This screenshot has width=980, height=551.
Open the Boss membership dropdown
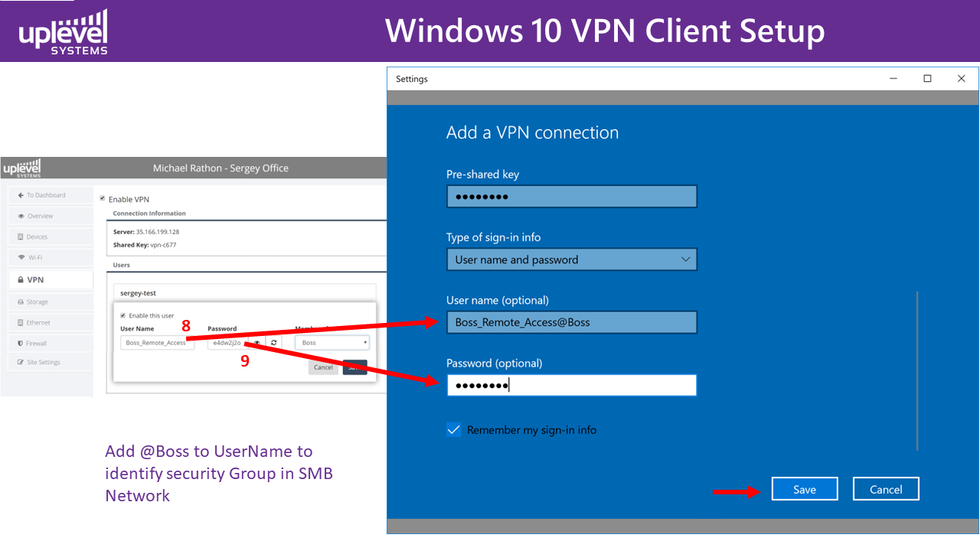pos(332,343)
